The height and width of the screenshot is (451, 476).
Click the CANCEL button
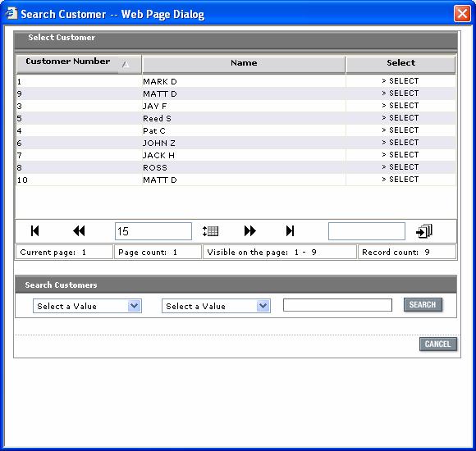[x=437, y=344]
